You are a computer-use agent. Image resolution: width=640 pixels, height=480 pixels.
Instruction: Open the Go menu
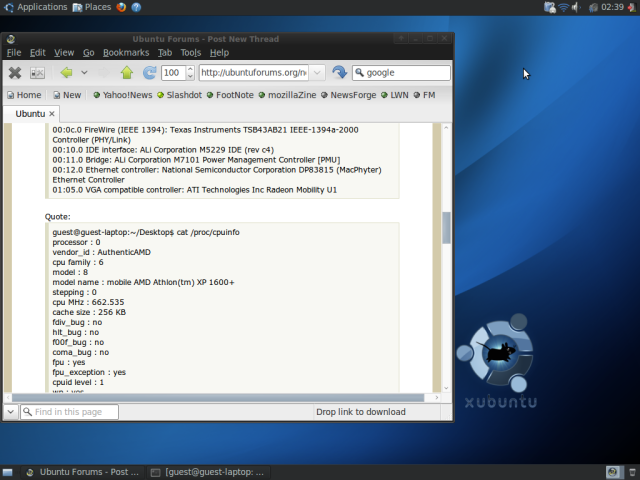pos(89,53)
